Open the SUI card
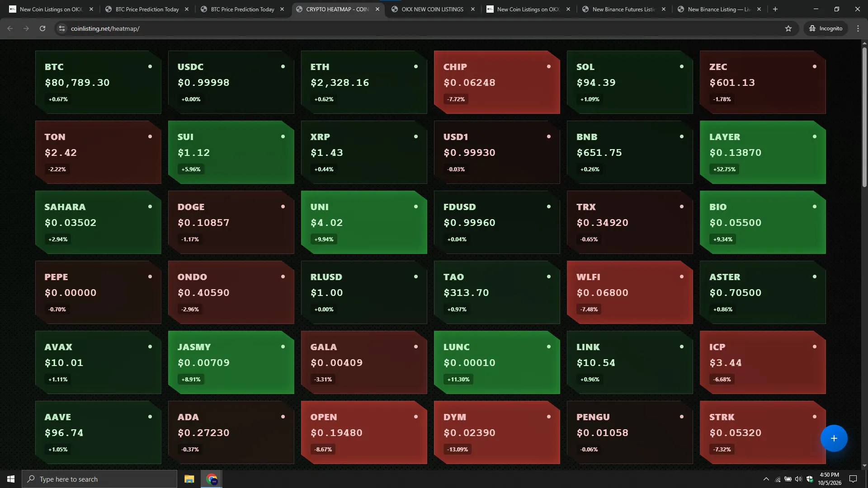868x488 pixels. click(231, 152)
